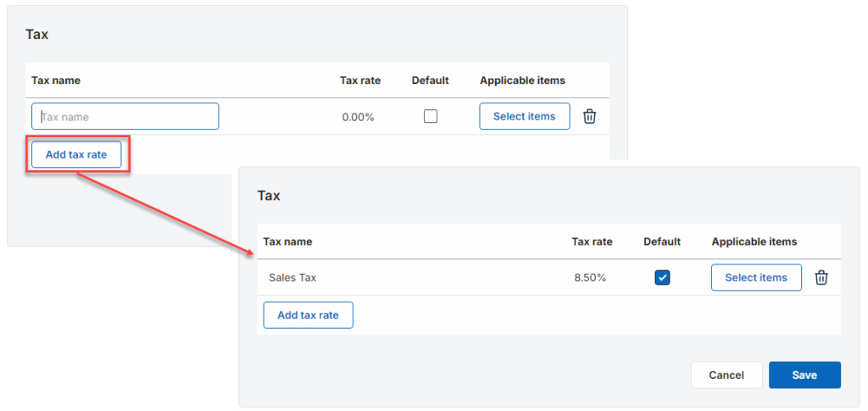Click Tax name header above Sales Tax

[287, 242]
